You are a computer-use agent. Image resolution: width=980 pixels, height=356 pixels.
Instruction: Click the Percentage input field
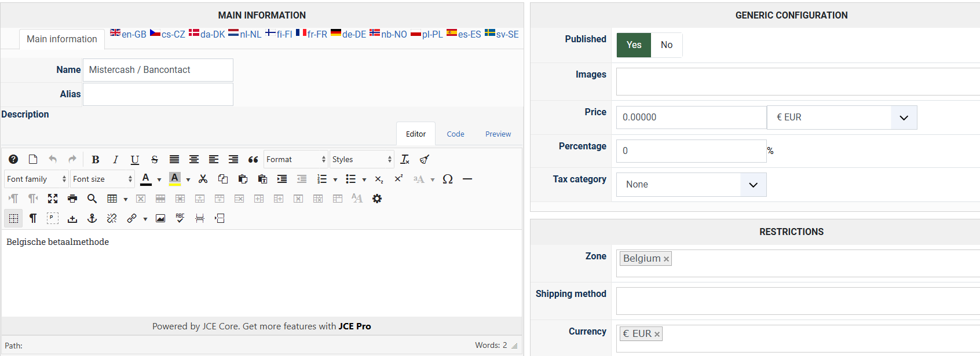click(692, 151)
